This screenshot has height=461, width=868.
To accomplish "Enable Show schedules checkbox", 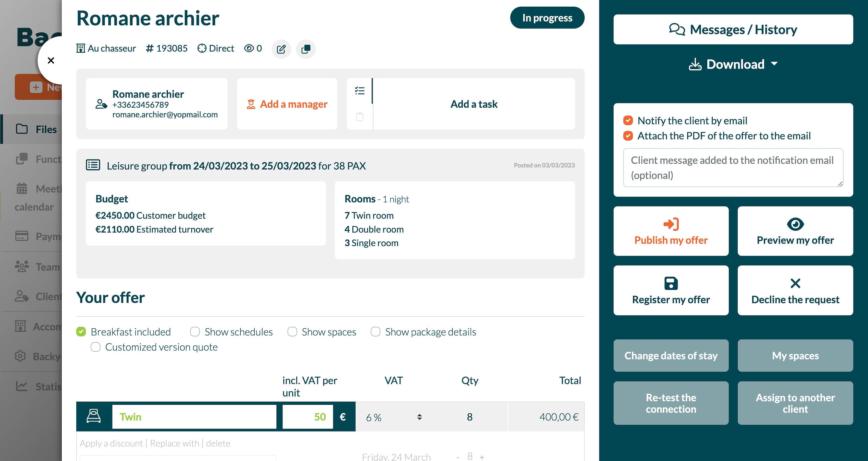I will (x=195, y=332).
